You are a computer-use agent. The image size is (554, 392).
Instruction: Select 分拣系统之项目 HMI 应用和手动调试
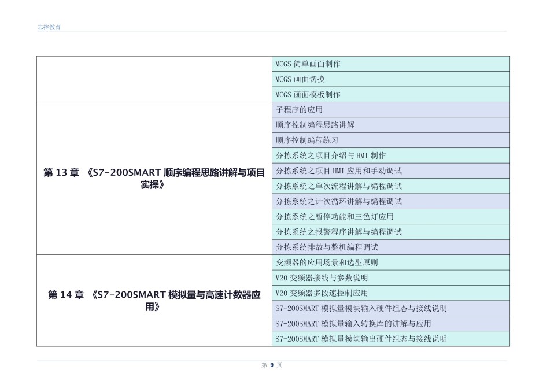pyautogui.click(x=391, y=171)
